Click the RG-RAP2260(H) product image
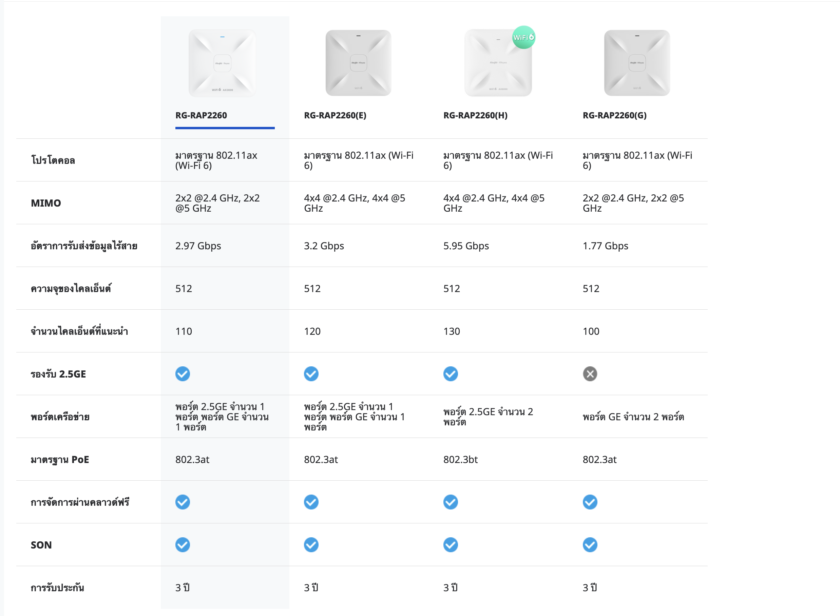Image resolution: width=840 pixels, height=616 pixels. point(498,63)
